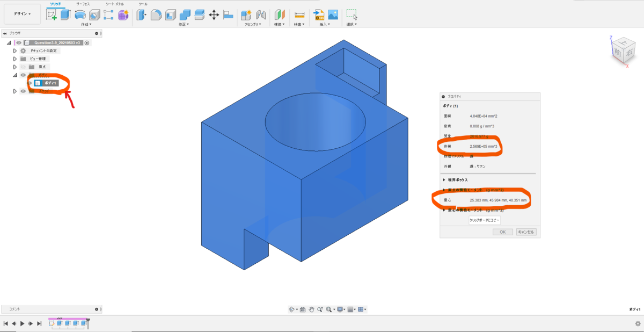Open the 挿入 menu
The height and width of the screenshot is (332, 644).
tap(326, 24)
